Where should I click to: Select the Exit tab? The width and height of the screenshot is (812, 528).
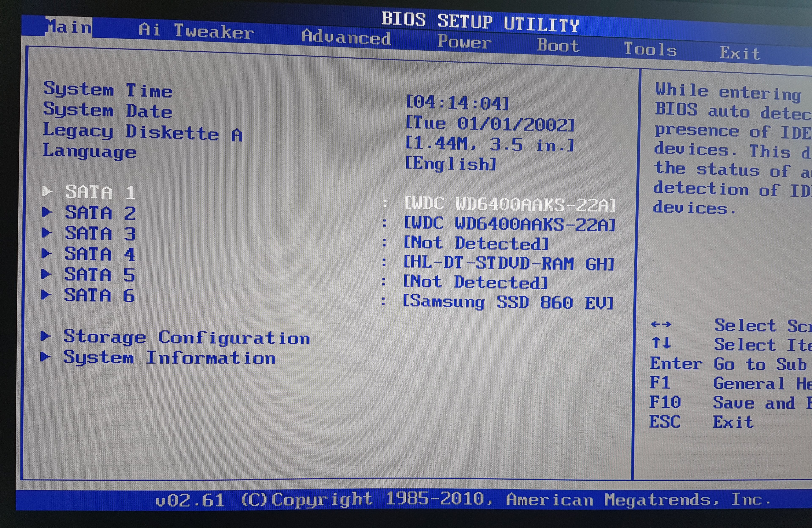tap(740, 53)
